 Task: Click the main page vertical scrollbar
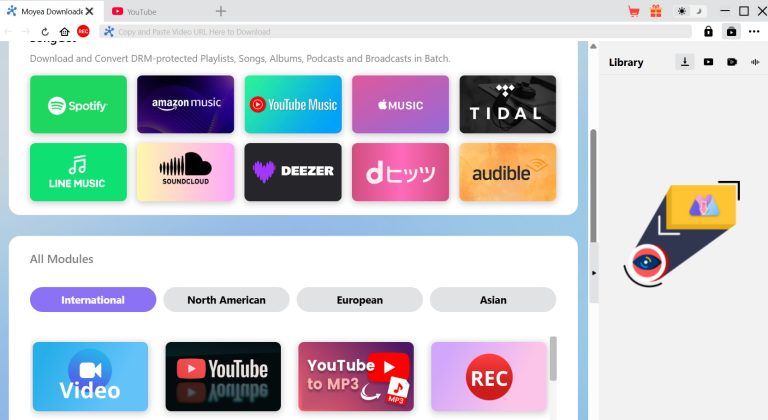(593, 186)
